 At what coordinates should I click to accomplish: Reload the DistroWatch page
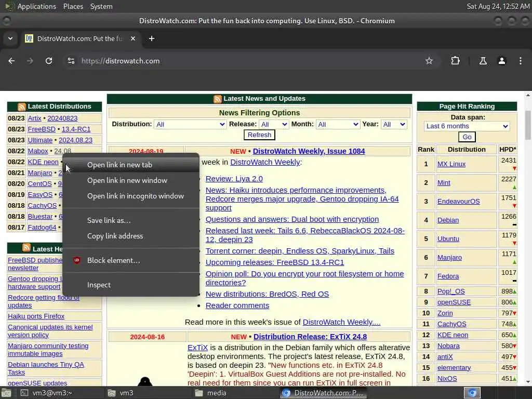[x=49, y=61]
